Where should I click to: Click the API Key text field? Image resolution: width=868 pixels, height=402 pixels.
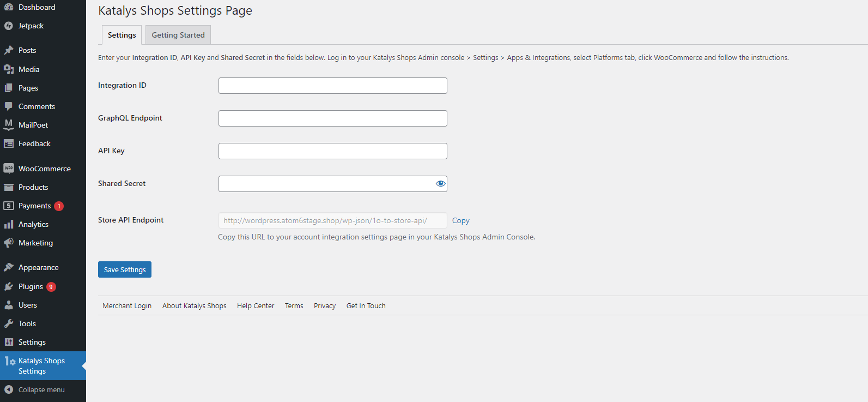click(332, 151)
